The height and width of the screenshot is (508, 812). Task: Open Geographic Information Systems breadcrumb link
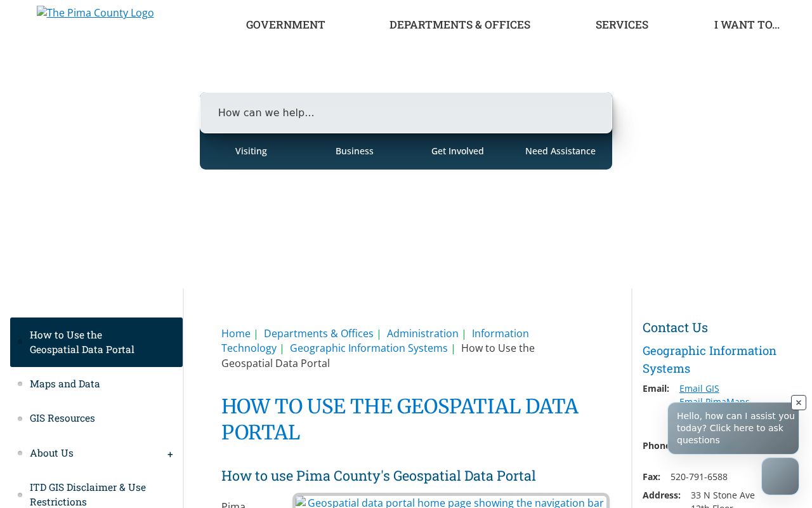(x=369, y=348)
